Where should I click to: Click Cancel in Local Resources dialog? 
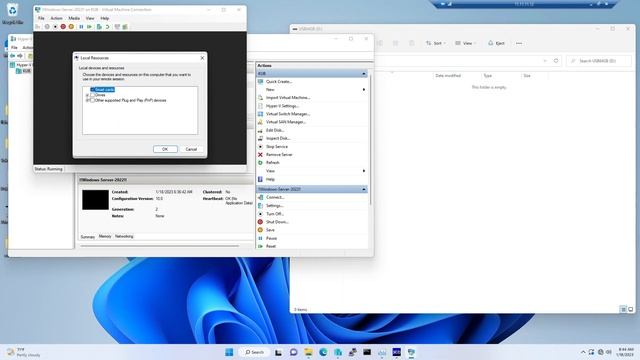pos(191,149)
